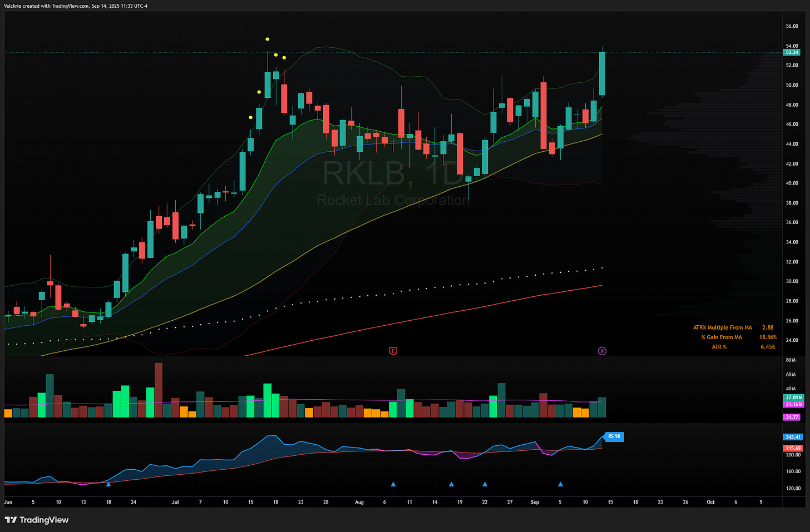Screen dimensions: 810x532
Task: Open the purple lightning event marker
Action: [602, 351]
